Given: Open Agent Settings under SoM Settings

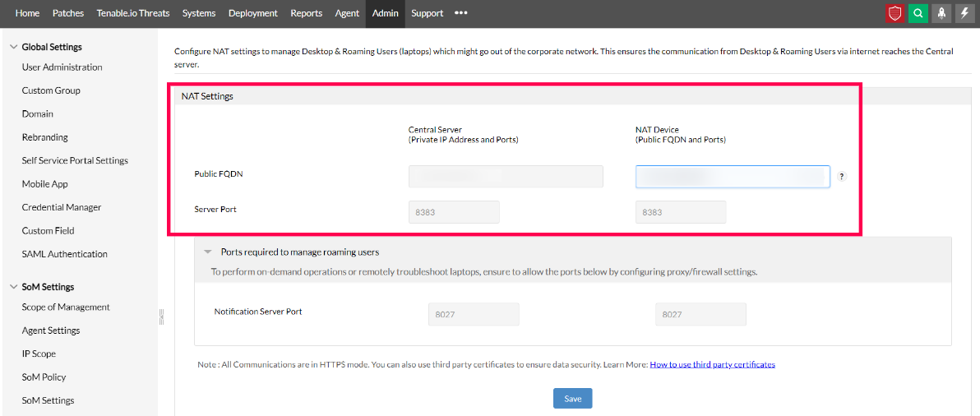Looking at the screenshot, I should tap(51, 330).
